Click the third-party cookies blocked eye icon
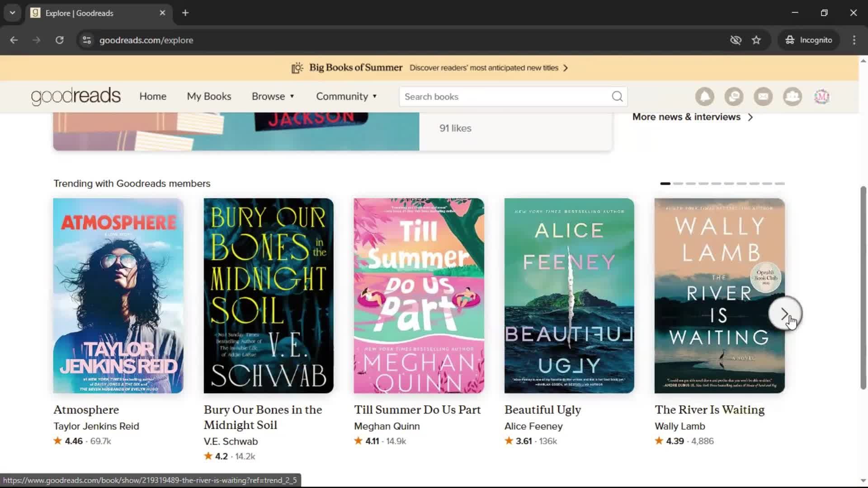Viewport: 868px width, 488px height. 736,40
